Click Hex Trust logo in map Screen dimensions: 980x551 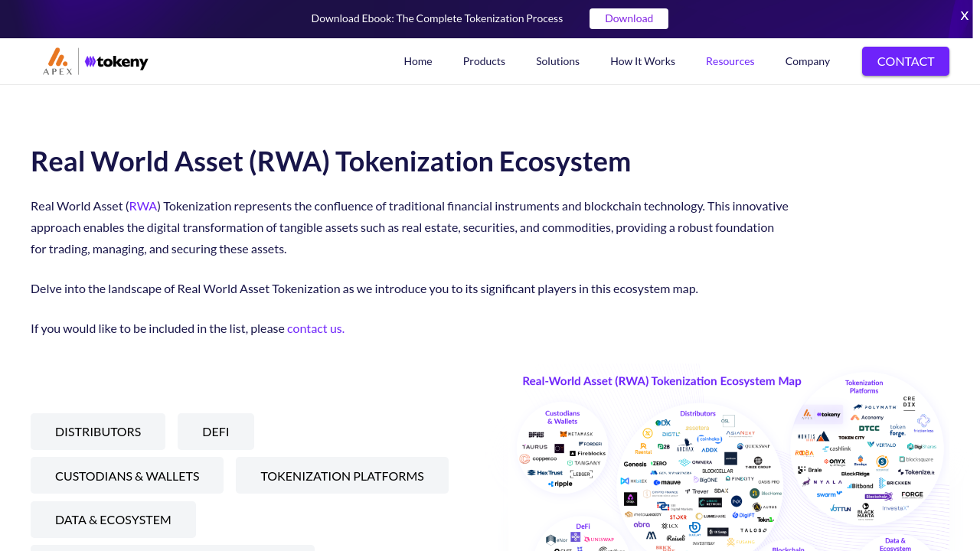click(x=545, y=473)
